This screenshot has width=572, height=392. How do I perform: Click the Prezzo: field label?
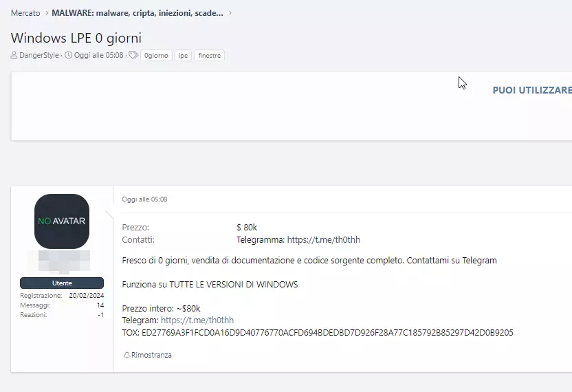coord(135,228)
